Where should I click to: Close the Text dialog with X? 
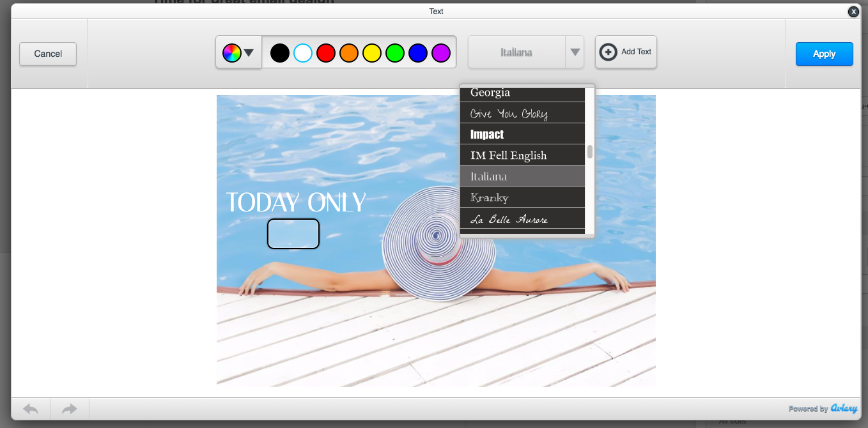click(x=853, y=11)
